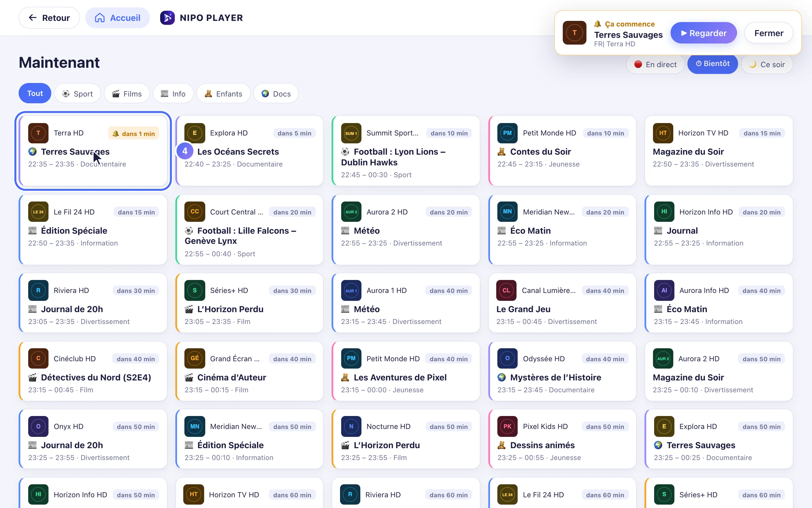Click the Onyx HD channel icon
The width and height of the screenshot is (812, 508).
[38, 426]
